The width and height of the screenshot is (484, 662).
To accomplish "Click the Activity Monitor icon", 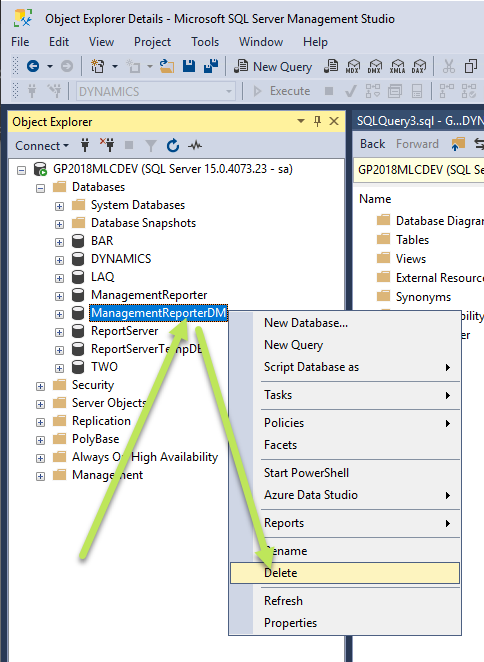I will tap(195, 146).
